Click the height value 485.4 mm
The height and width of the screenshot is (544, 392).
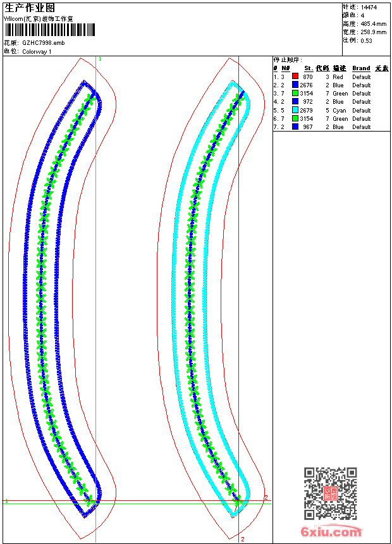coord(374,24)
